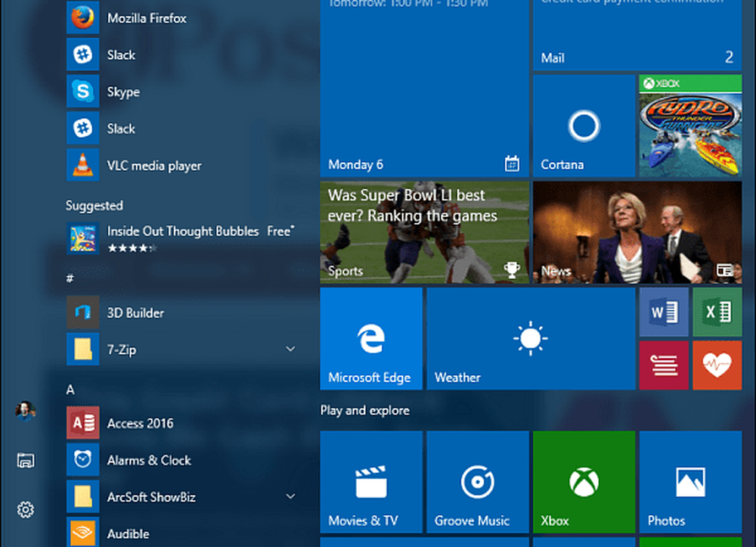Open the Excel tile
The width and height of the screenshot is (756, 547).
point(717,312)
